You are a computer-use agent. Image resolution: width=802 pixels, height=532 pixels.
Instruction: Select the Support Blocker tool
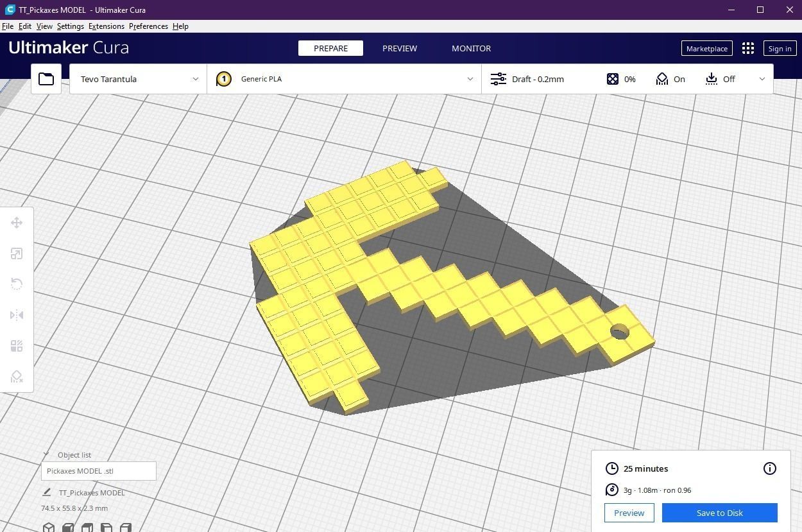(17, 377)
